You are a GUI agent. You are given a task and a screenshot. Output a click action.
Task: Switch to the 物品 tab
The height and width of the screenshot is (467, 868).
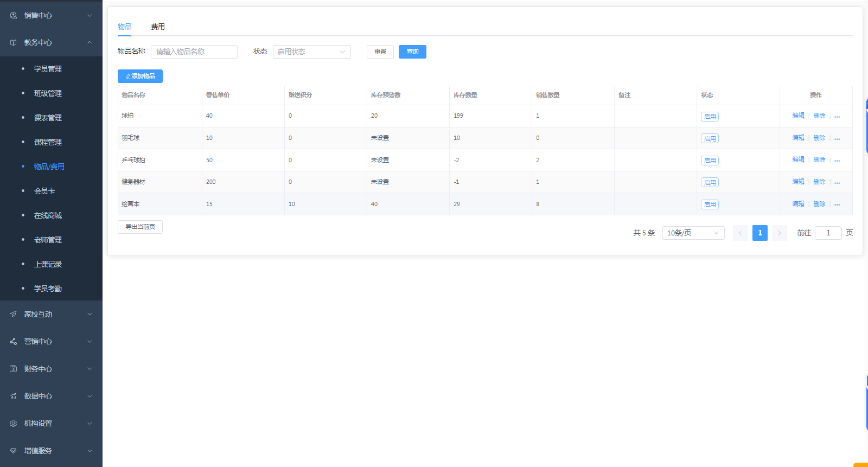(x=125, y=27)
